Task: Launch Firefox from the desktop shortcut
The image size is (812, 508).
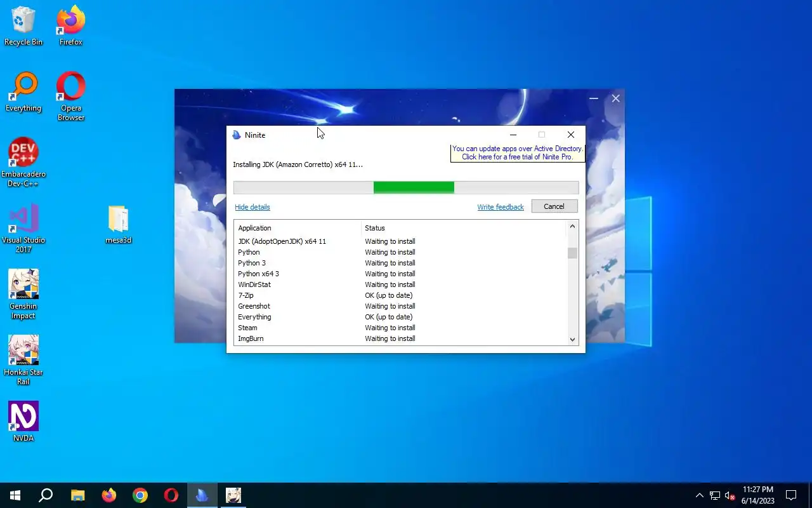Action: (x=71, y=26)
